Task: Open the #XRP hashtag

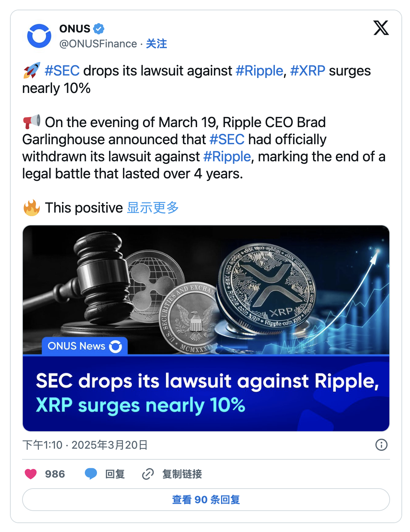Action: tap(308, 71)
